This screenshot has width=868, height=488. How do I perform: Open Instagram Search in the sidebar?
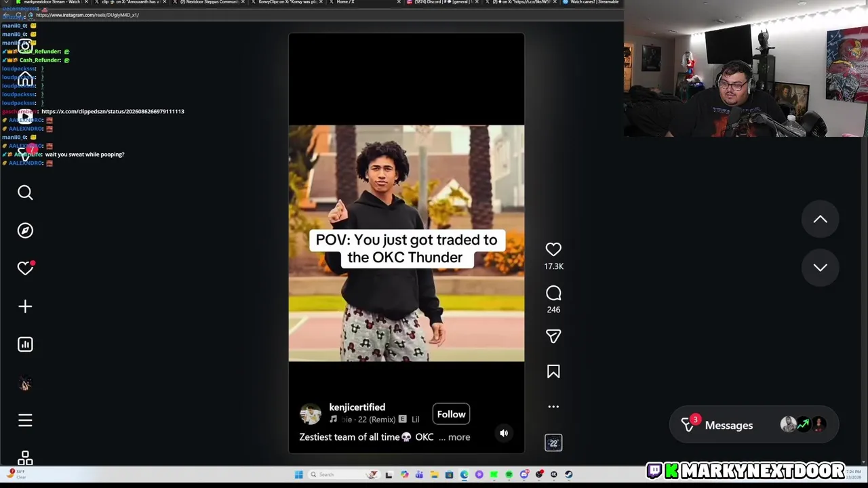click(25, 193)
